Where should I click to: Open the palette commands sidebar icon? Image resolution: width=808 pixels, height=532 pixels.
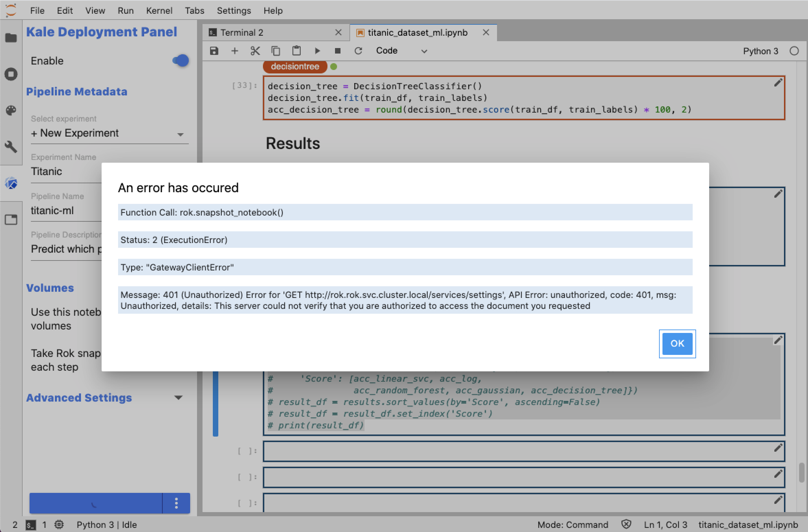11,111
